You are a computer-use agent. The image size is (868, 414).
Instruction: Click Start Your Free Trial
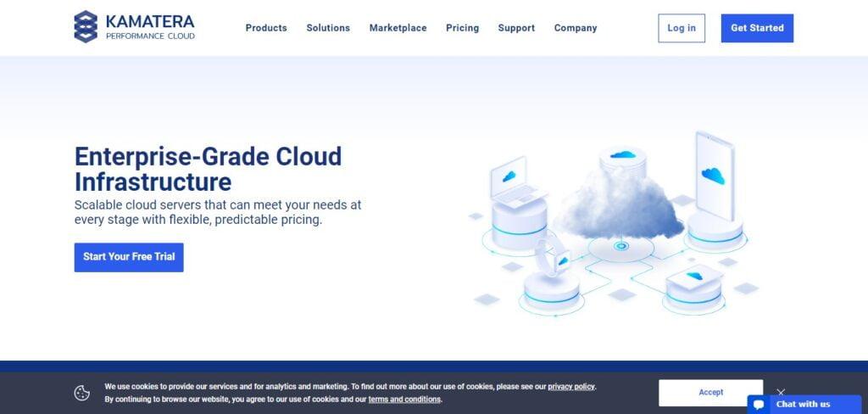click(129, 257)
